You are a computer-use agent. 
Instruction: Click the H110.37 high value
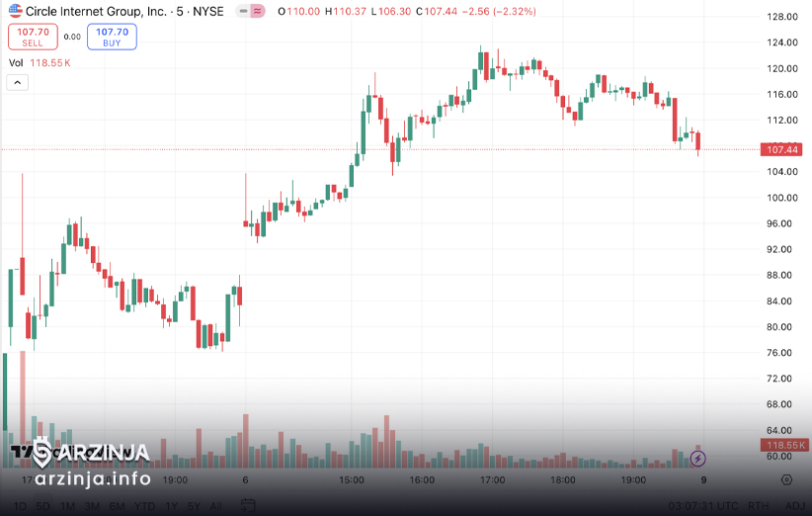tap(346, 11)
